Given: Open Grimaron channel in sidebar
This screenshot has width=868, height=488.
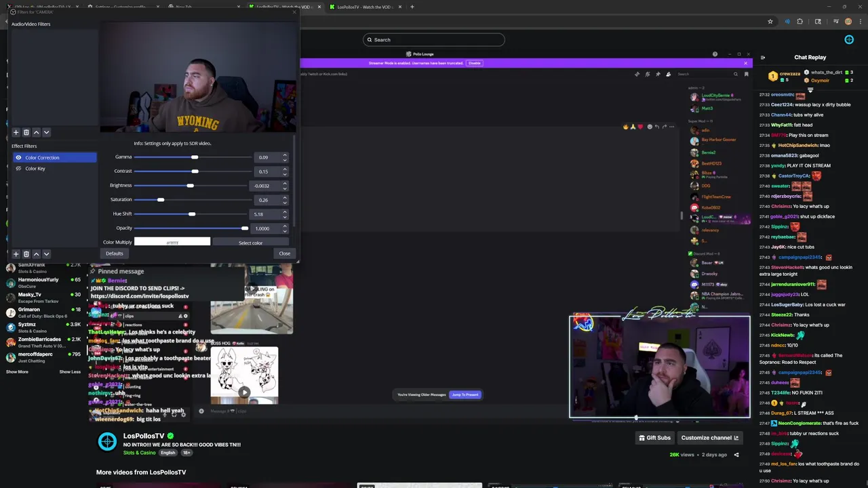Looking at the screenshot, I should [x=43, y=312].
